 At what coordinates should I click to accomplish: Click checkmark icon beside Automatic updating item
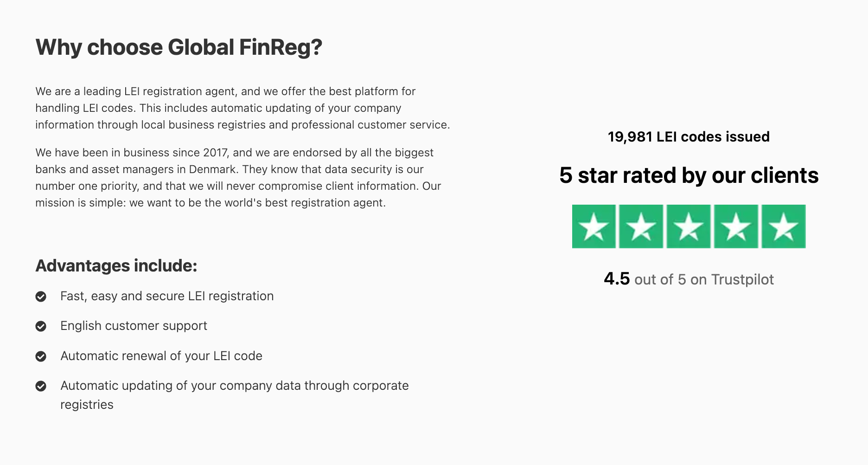41,386
